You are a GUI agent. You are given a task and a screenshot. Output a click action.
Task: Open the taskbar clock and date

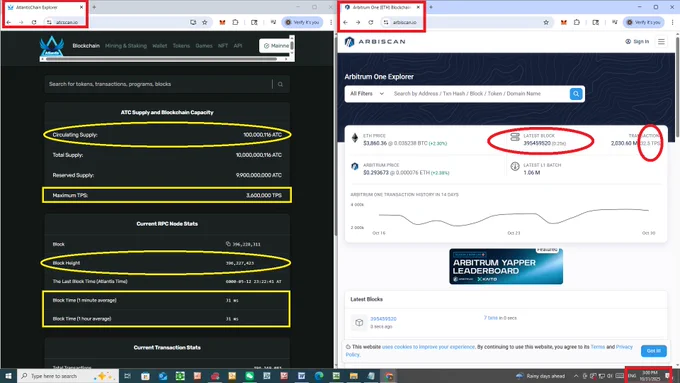[650, 376]
